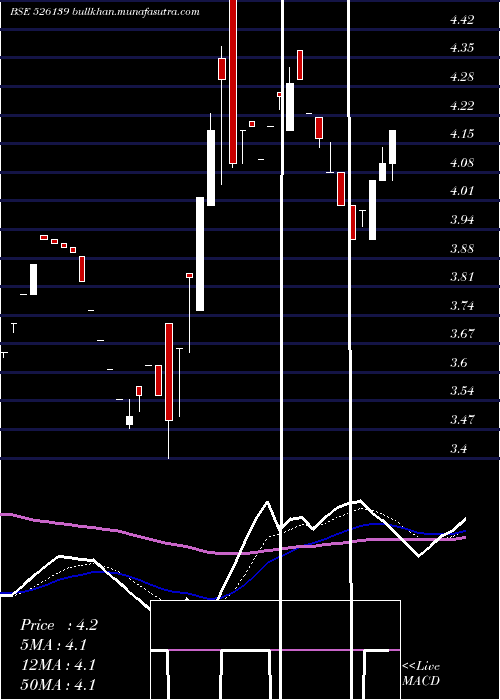Click the 3.6 price axis label
Viewport: 500px width, 700px height.
pos(459,362)
